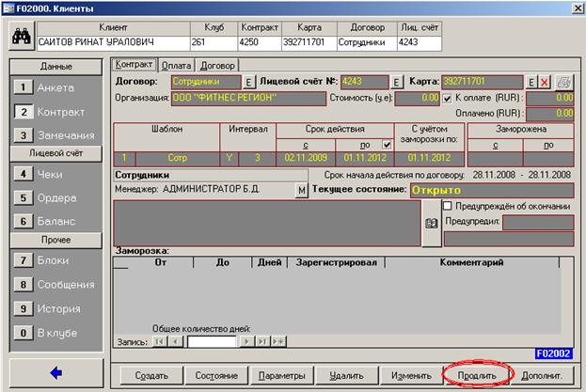Click E button next to Карта field
Viewport: 586px width, 392px height.
(x=531, y=82)
